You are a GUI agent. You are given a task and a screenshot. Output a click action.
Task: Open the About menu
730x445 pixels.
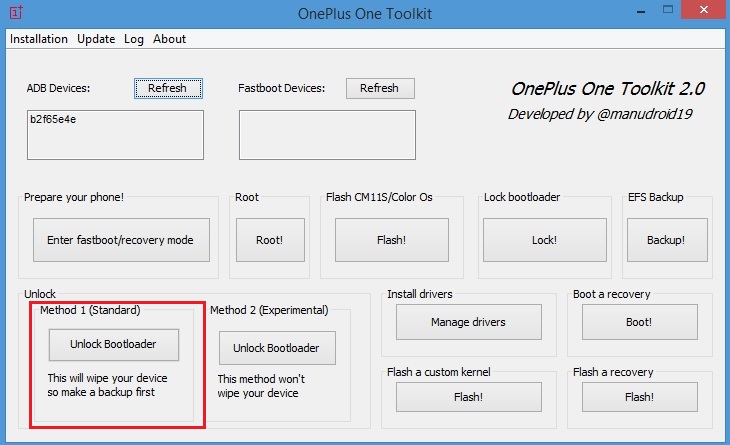pyautogui.click(x=169, y=39)
